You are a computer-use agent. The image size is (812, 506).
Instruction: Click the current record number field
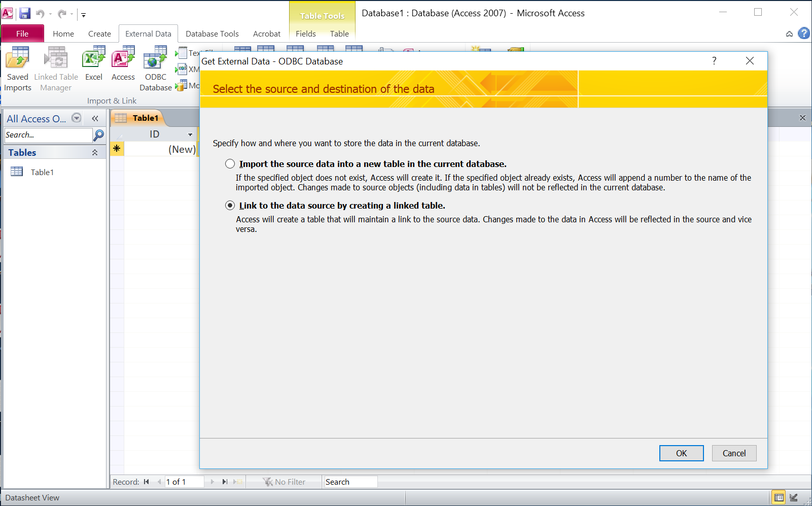click(184, 482)
